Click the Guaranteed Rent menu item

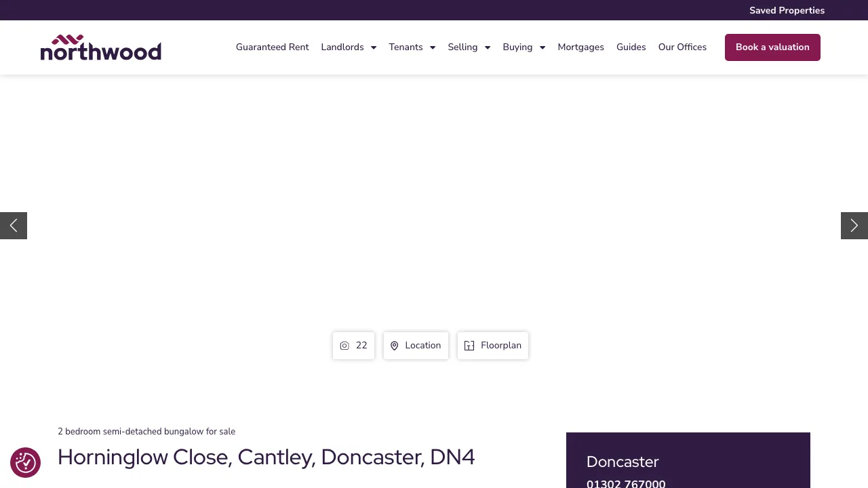click(272, 47)
